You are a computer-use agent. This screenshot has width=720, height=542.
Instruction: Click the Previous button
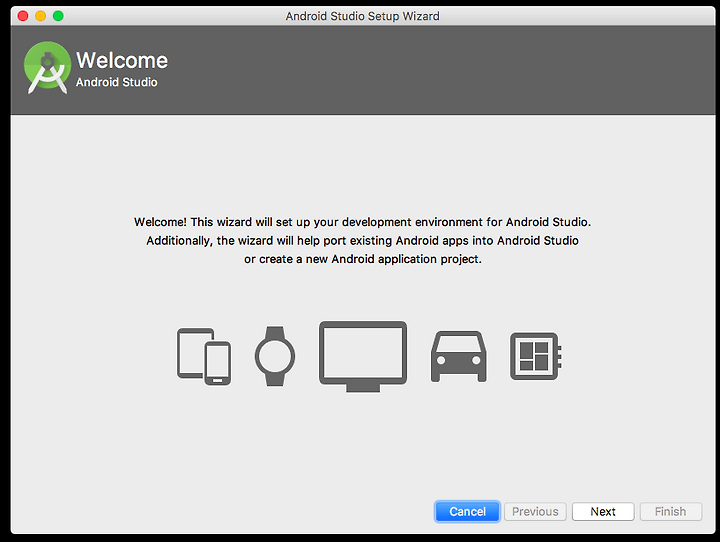tap(535, 511)
